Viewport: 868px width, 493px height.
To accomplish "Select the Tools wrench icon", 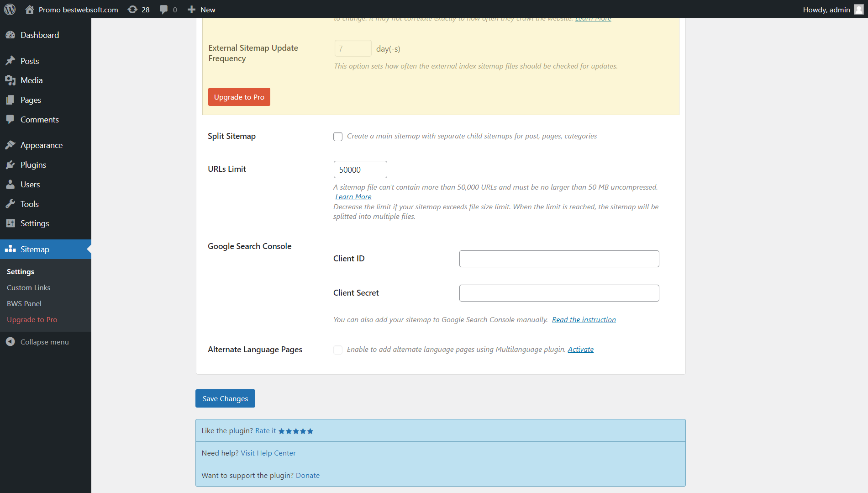I will (11, 204).
